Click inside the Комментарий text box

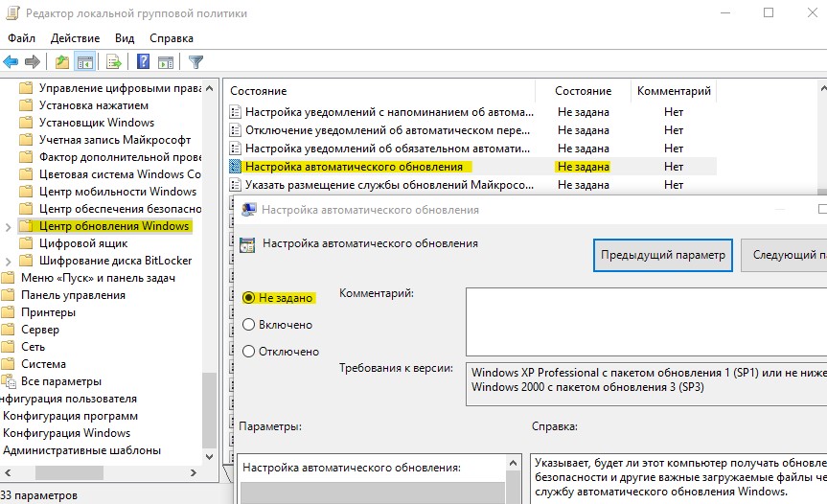[646, 322]
